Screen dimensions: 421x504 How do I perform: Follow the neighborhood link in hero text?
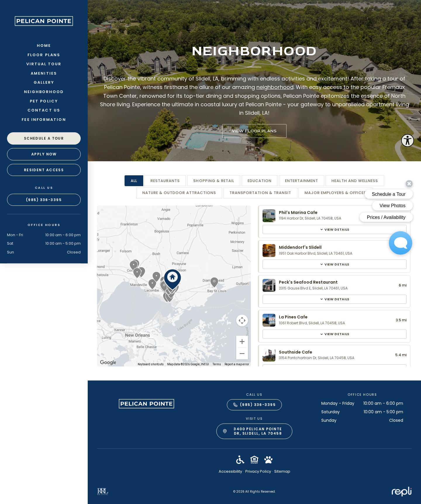click(275, 87)
